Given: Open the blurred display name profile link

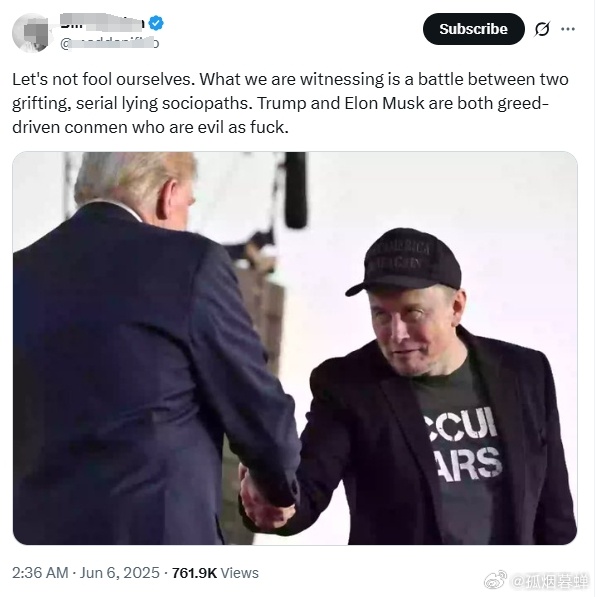Looking at the screenshot, I should tap(103, 22).
